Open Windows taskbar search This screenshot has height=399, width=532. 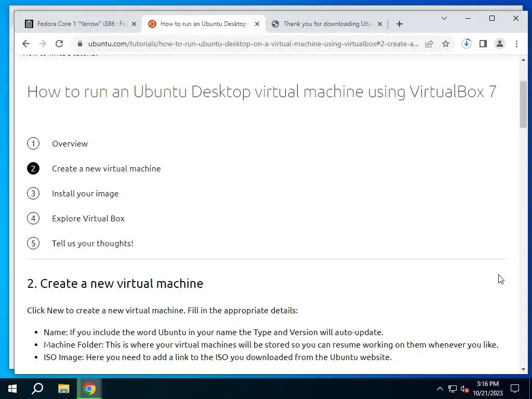[x=37, y=389]
